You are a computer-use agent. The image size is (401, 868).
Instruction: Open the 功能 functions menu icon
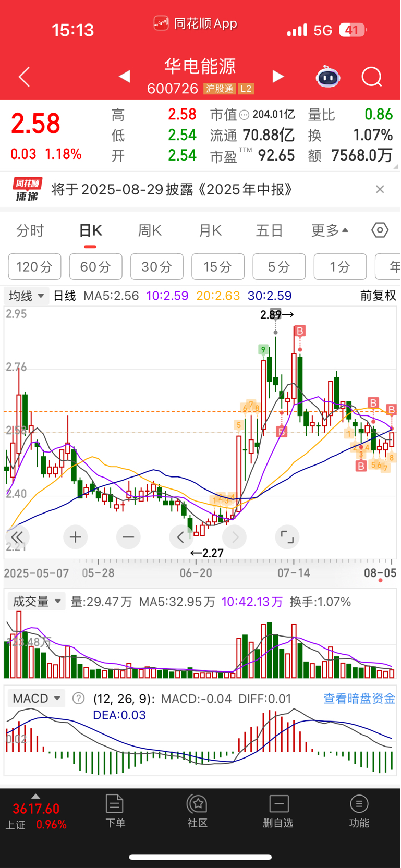click(x=359, y=811)
